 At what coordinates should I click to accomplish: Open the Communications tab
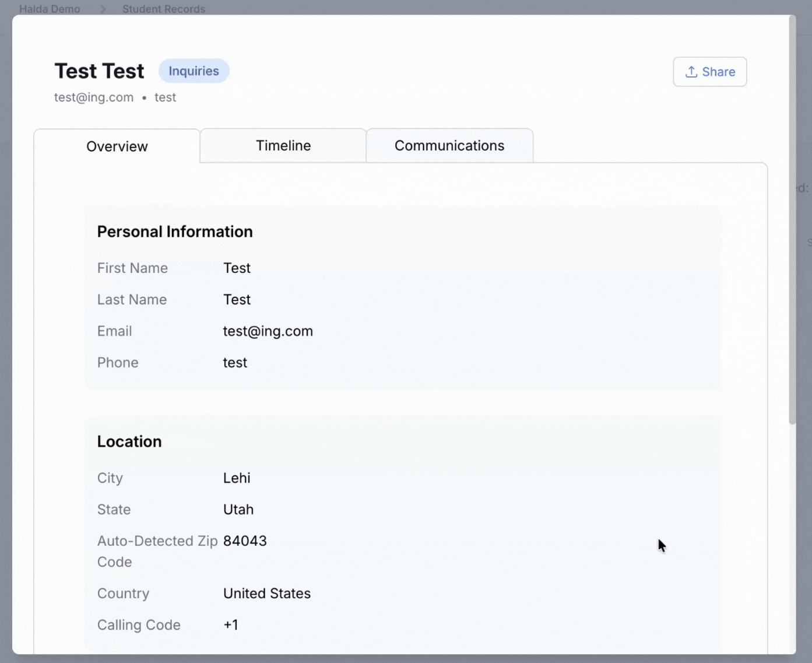pyautogui.click(x=449, y=146)
